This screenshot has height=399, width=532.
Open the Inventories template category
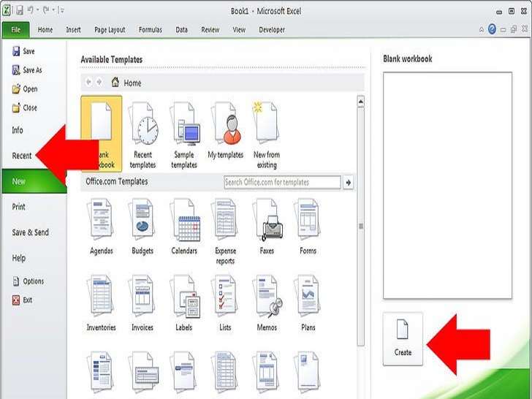coord(101,303)
